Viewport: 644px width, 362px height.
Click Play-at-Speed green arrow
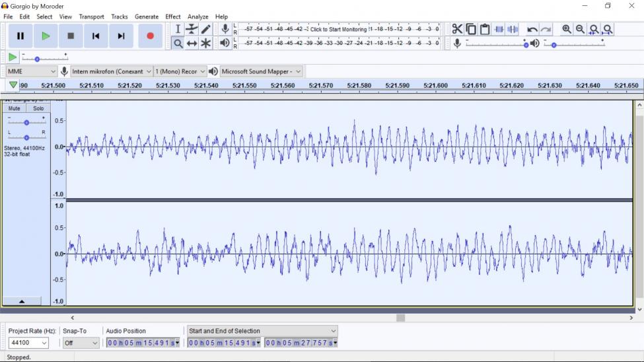tap(13, 57)
